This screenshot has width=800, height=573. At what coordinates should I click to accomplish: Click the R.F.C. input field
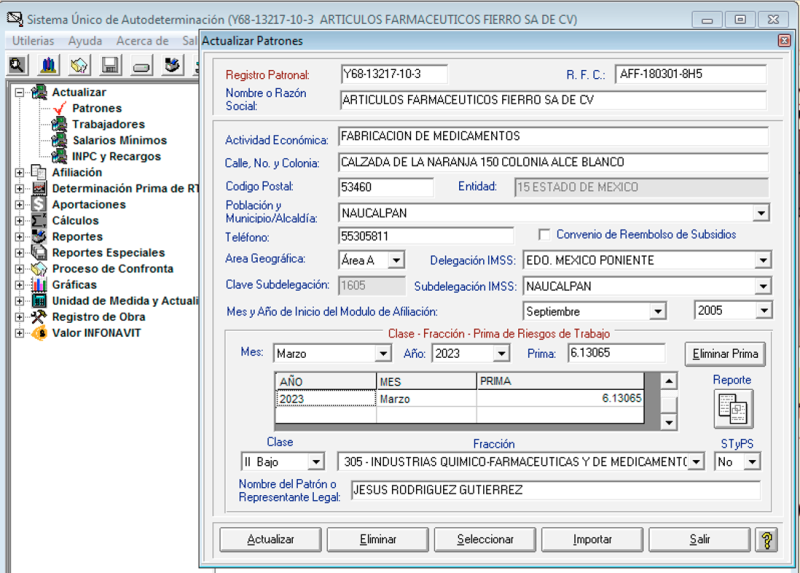pyautogui.click(x=690, y=74)
